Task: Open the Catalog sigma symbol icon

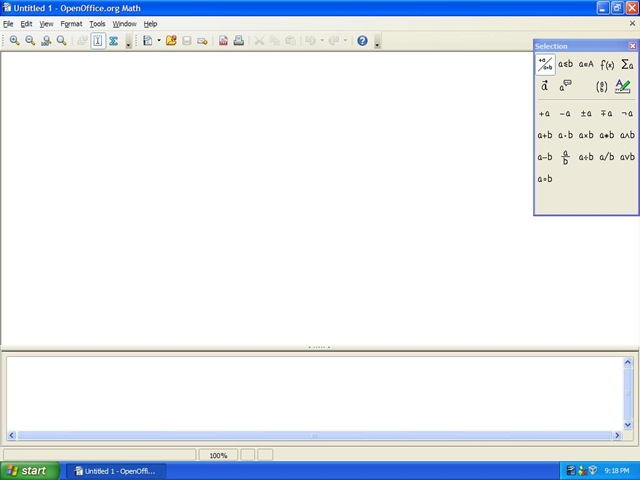Action: pyautogui.click(x=113, y=40)
